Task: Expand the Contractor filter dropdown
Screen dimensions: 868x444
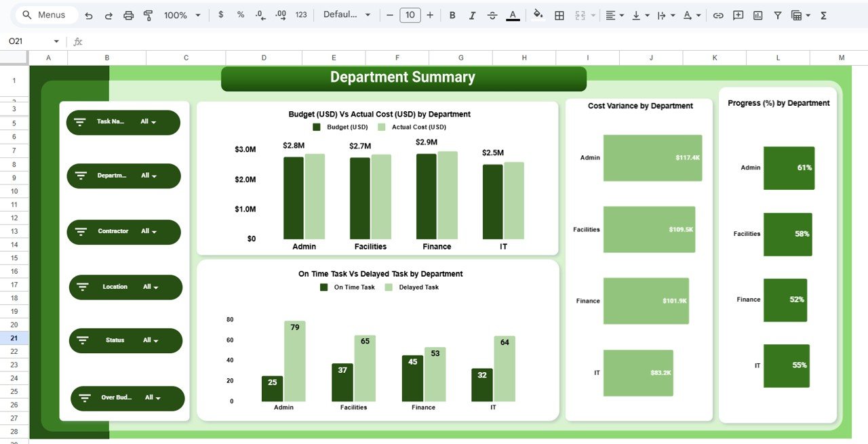Action: point(151,232)
